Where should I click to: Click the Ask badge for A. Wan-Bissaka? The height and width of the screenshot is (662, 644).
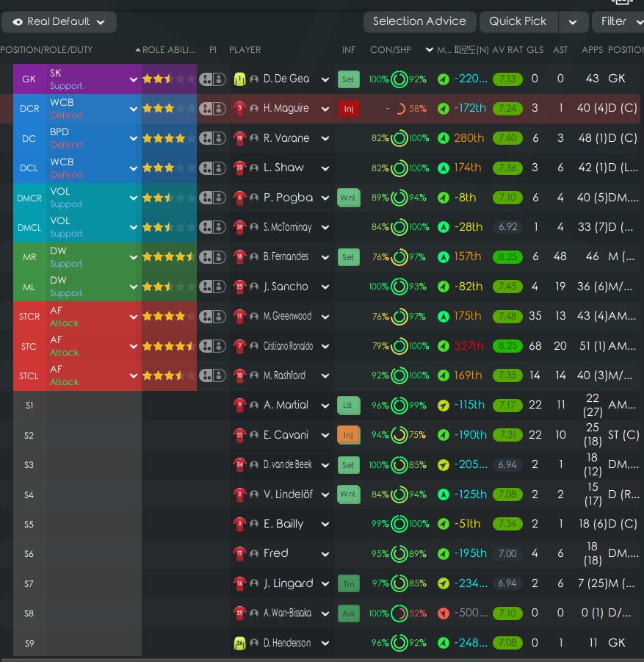click(349, 613)
